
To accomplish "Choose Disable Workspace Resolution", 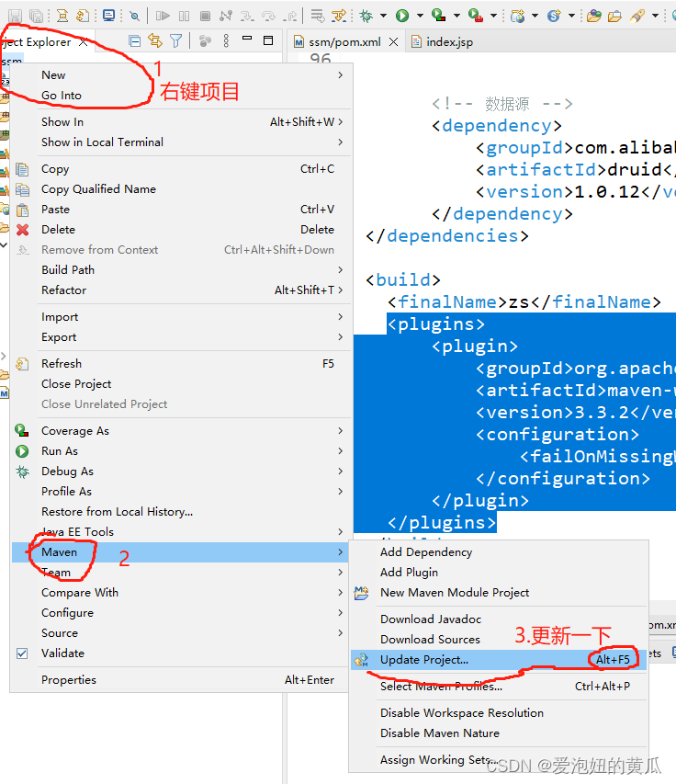I will [499, 713].
